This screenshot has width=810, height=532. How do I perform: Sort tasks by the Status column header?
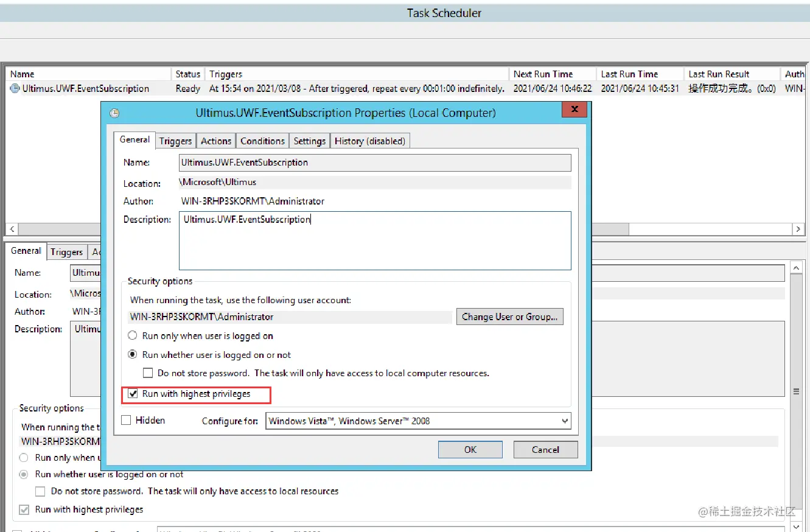[x=188, y=74]
